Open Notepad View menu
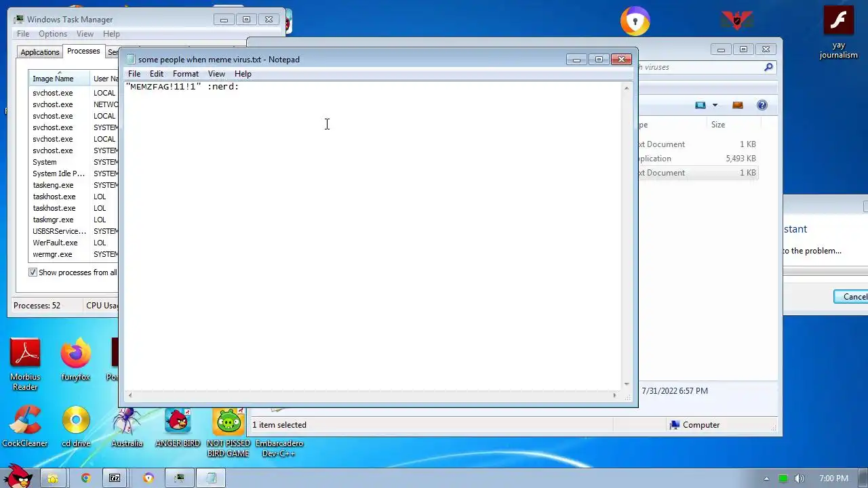The height and width of the screenshot is (488, 868). [216, 74]
